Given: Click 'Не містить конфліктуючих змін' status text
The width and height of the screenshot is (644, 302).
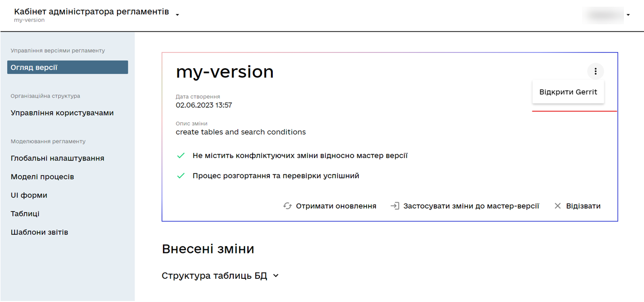Looking at the screenshot, I should [x=300, y=155].
